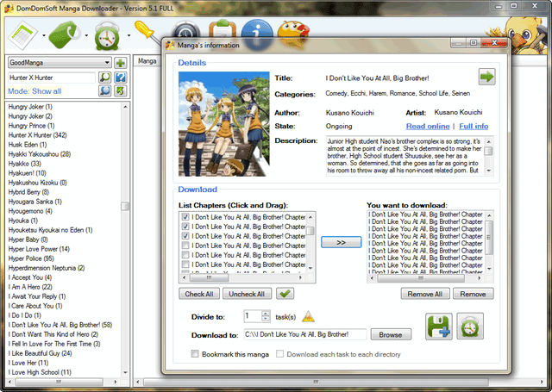Check the sixth chapter checkbox
Screen dimensions: 552x392
coord(185,264)
